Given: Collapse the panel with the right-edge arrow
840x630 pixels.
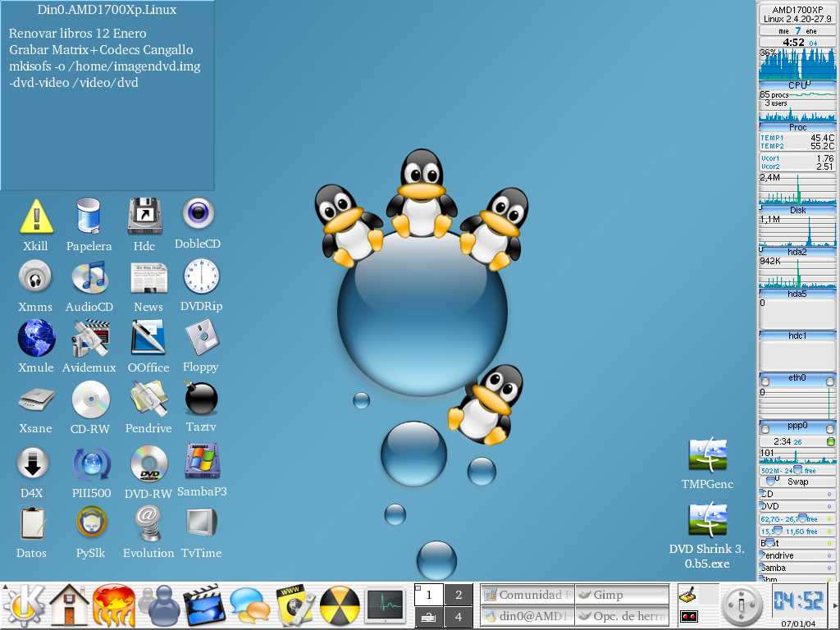Looking at the screenshot, I should tap(835, 605).
